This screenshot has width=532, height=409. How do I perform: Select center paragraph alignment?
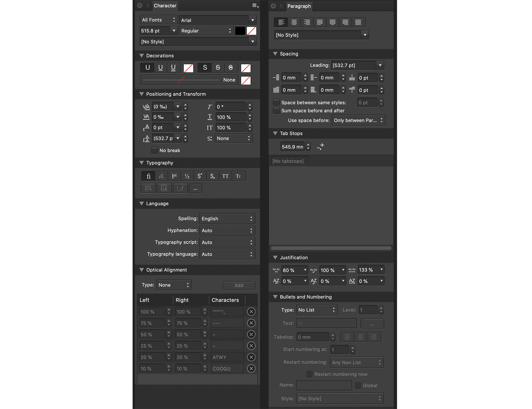294,22
